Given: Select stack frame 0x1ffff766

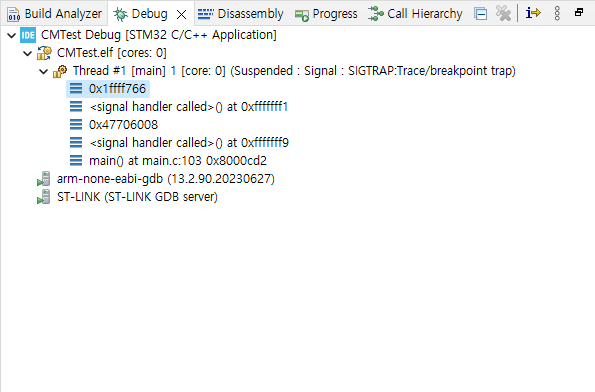Looking at the screenshot, I should (x=117, y=89).
